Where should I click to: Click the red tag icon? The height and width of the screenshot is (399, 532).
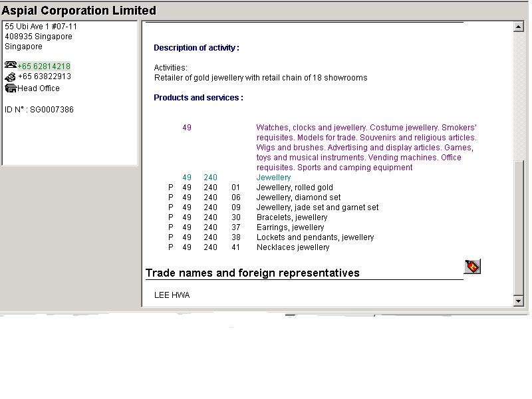(472, 267)
